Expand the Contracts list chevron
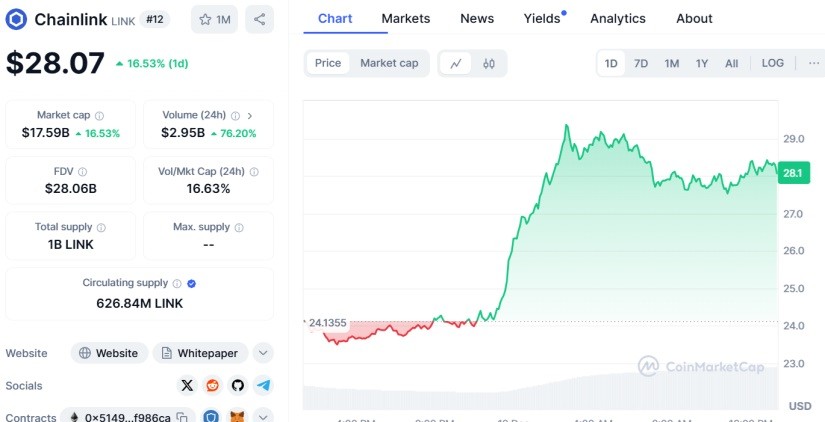Image resolution: width=825 pixels, height=422 pixels. click(263, 417)
